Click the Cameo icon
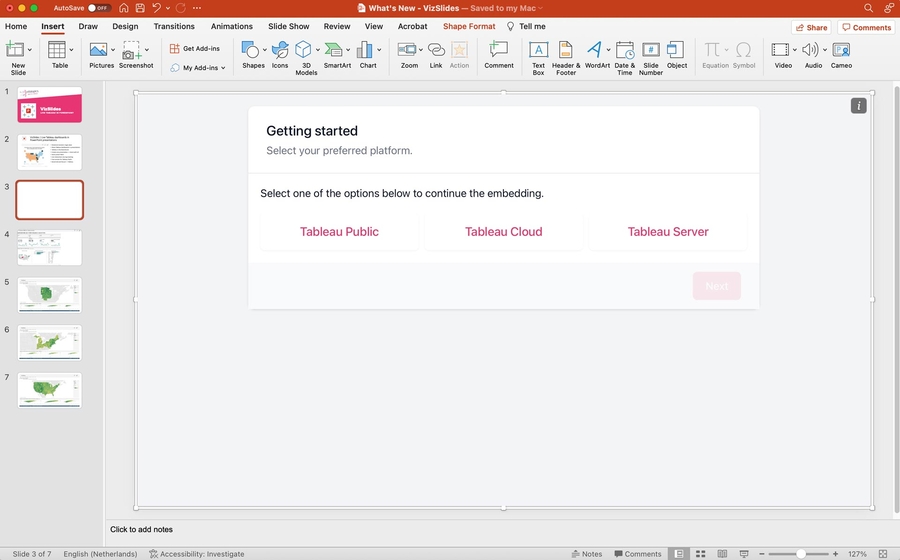Image resolution: width=900 pixels, height=560 pixels. click(841, 53)
